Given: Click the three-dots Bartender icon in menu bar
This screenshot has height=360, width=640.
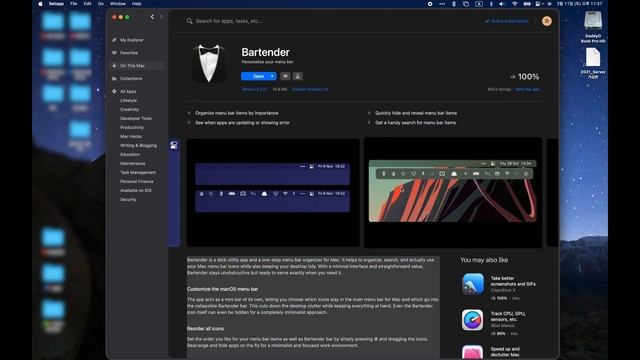Looking at the screenshot, I should (x=442, y=4).
